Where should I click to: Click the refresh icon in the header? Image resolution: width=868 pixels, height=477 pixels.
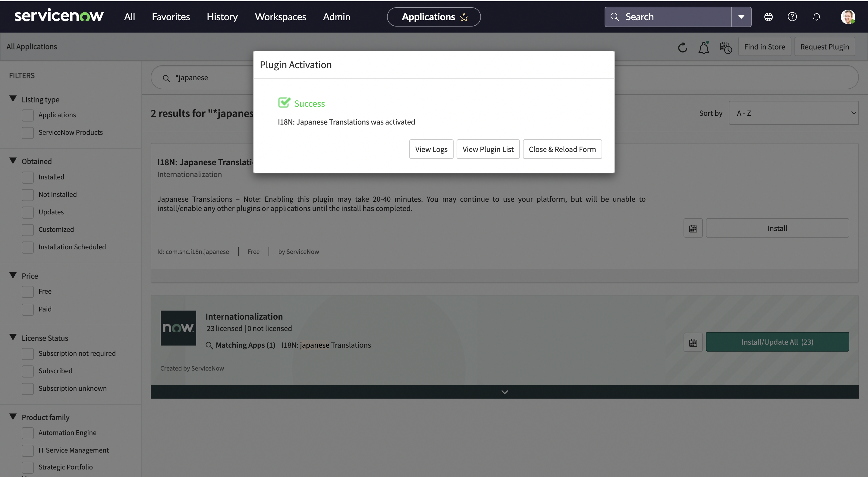[x=682, y=47]
